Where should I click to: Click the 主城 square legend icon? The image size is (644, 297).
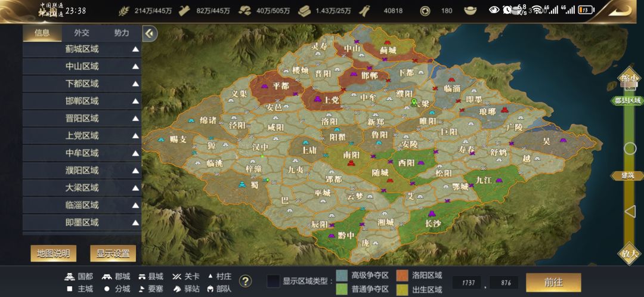click(70, 289)
